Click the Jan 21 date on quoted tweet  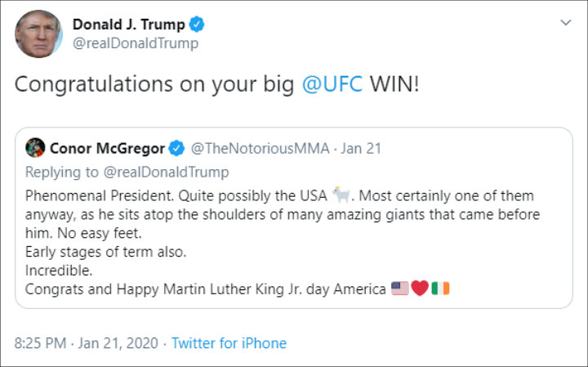pyautogui.click(x=361, y=149)
